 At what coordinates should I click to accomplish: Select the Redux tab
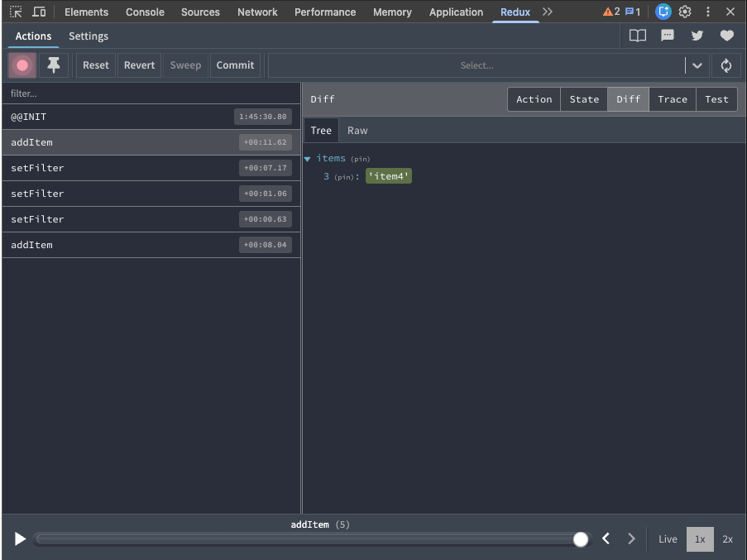(515, 12)
